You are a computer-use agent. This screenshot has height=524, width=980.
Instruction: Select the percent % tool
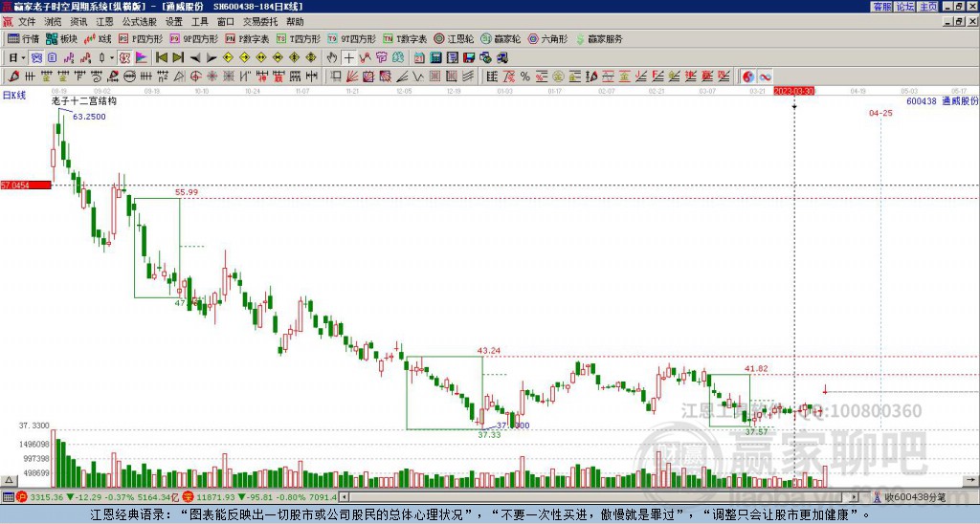[525, 76]
